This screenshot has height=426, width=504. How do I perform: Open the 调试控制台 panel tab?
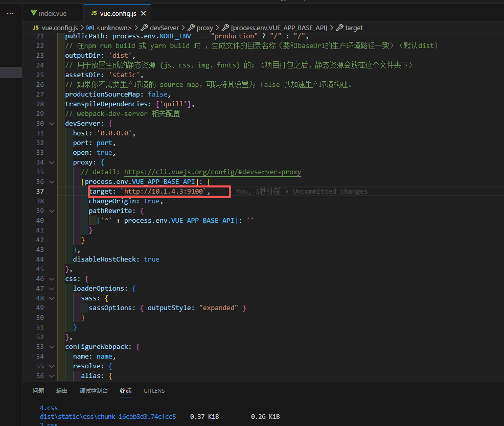click(x=94, y=391)
